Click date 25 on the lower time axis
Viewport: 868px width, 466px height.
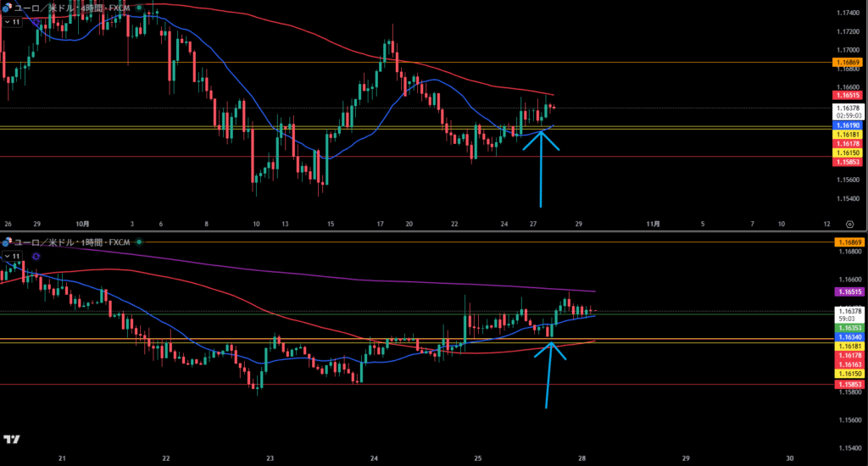[x=478, y=458]
